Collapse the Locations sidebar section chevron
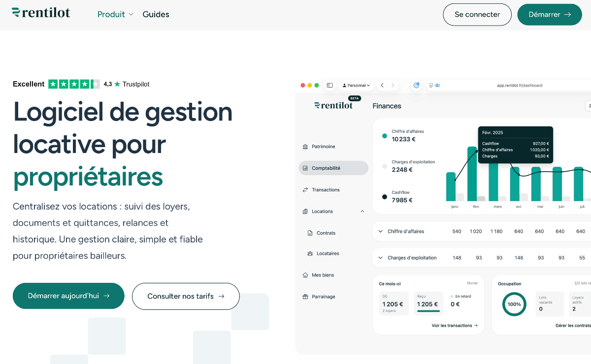This screenshot has width=591, height=364. (x=362, y=212)
